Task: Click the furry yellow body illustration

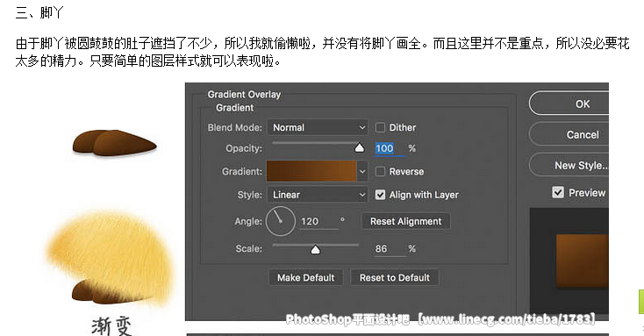Action: 111,259
